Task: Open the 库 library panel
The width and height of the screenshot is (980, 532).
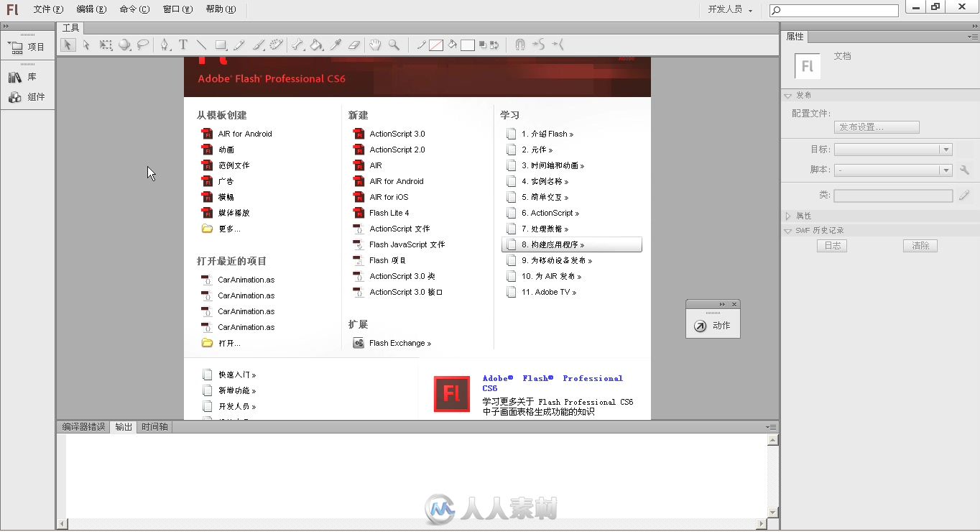Action: [23, 77]
